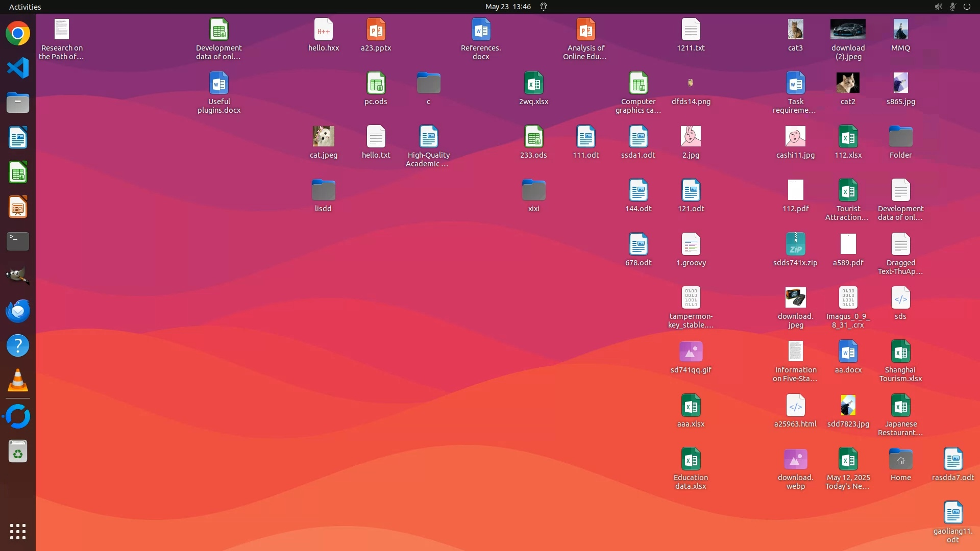The height and width of the screenshot is (551, 980).
Task: Launch VLC media player from dock
Action: coord(18,381)
